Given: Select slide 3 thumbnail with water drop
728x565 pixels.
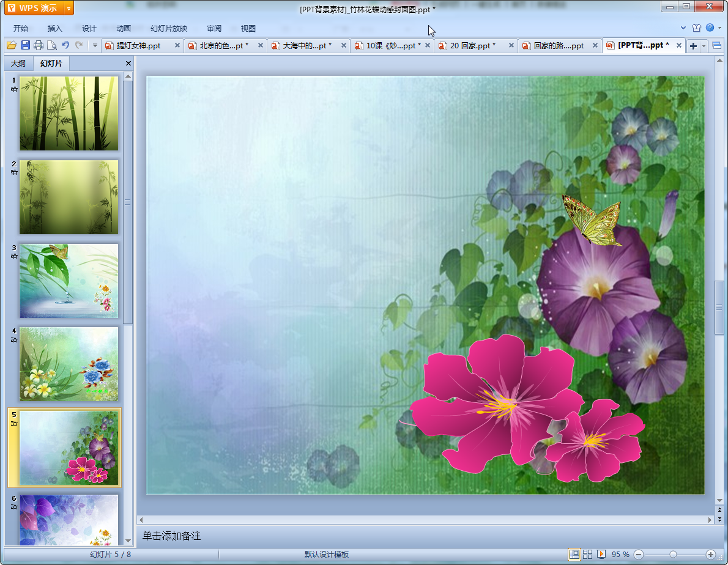Looking at the screenshot, I should pyautogui.click(x=69, y=281).
